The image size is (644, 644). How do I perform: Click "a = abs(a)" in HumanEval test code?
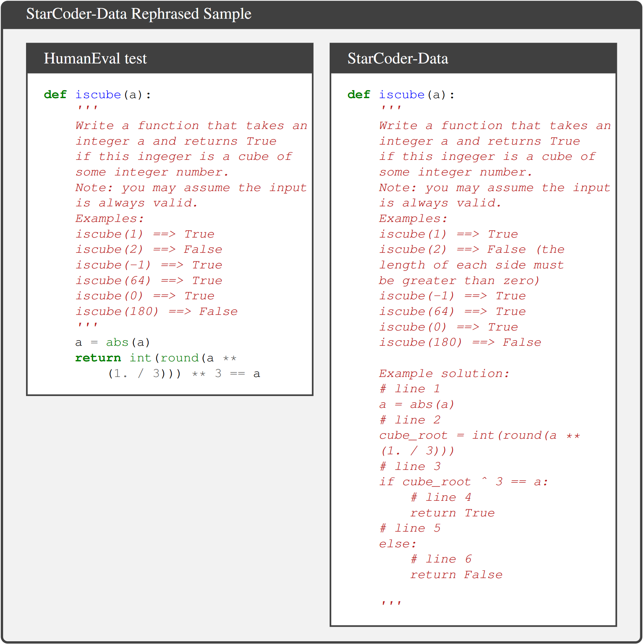pyautogui.click(x=112, y=342)
